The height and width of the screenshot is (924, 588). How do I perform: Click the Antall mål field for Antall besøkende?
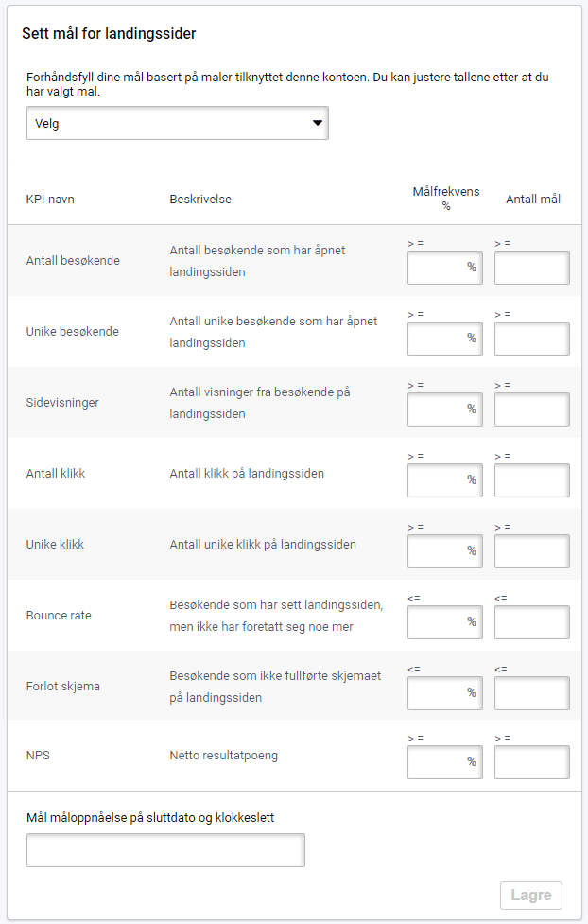pyautogui.click(x=531, y=267)
